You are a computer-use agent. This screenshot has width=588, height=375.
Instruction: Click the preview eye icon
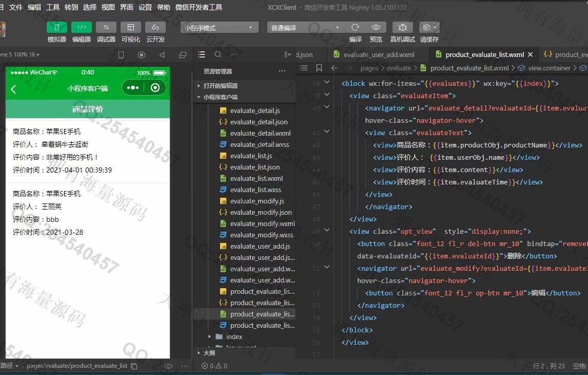pos(376,27)
